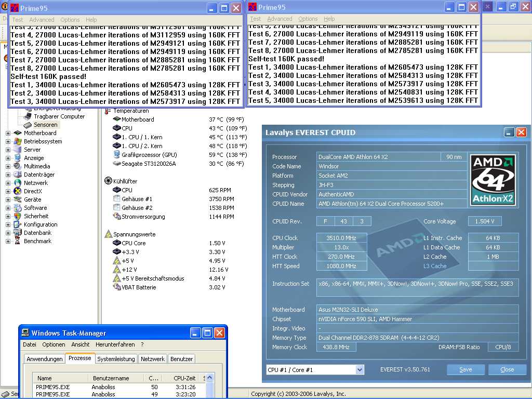Screen dimensions: 532x399
Task: Open Help menu in right Prime95 window
Action: 329,19
